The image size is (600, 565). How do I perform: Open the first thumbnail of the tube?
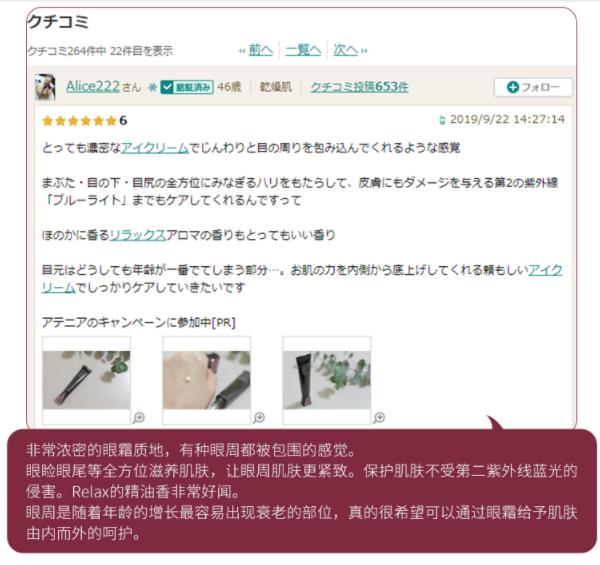[86, 380]
